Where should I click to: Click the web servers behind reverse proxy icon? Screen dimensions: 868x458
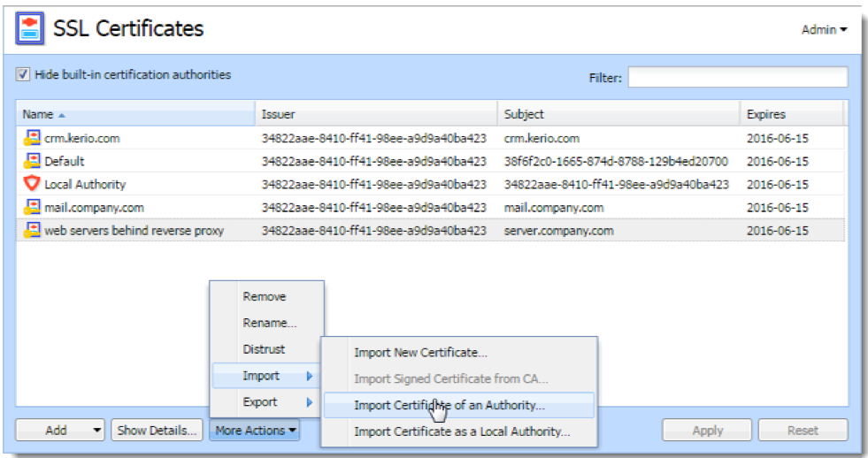tap(32, 230)
